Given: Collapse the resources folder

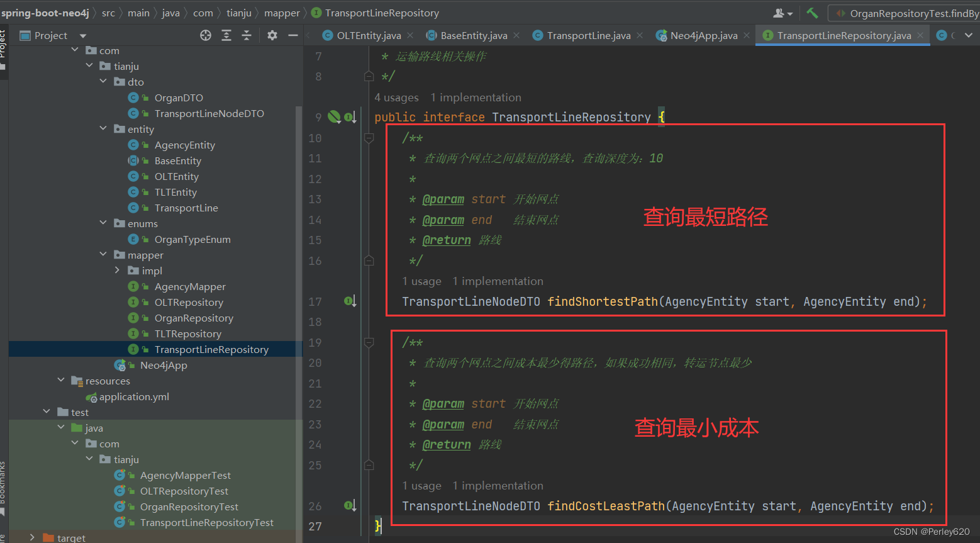Looking at the screenshot, I should (x=61, y=380).
